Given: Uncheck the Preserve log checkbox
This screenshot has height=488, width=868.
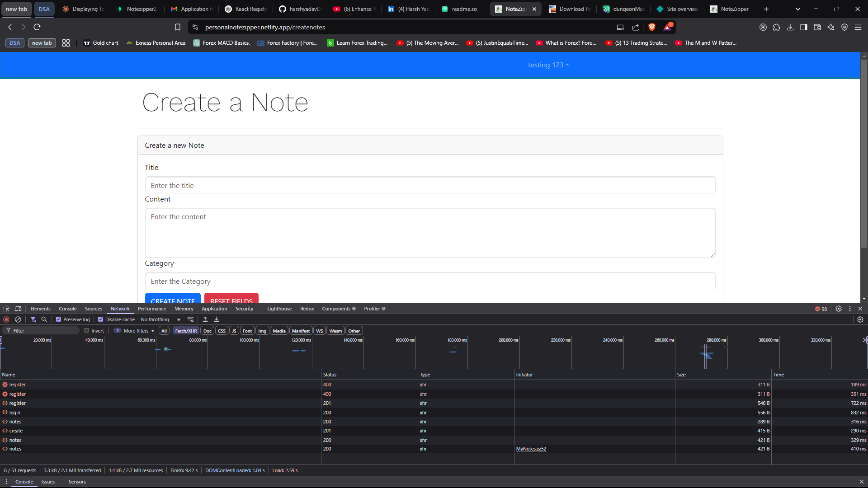Looking at the screenshot, I should click(59, 319).
